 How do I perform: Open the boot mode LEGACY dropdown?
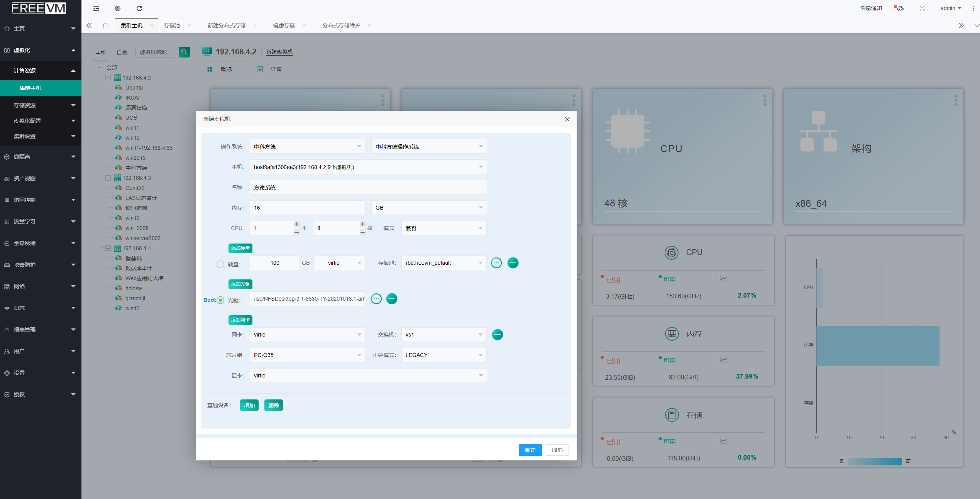coord(443,355)
